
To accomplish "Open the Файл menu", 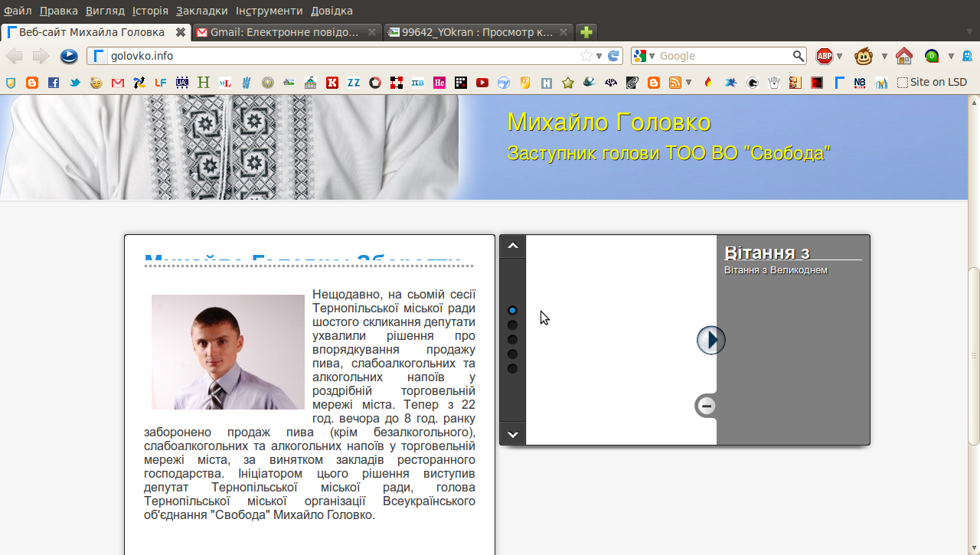I will (x=18, y=11).
